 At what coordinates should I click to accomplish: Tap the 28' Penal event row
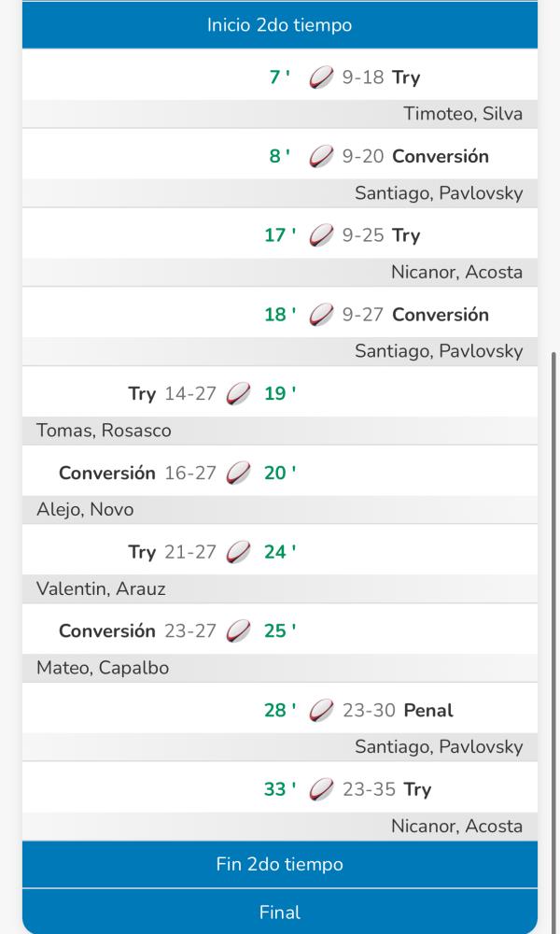280,711
